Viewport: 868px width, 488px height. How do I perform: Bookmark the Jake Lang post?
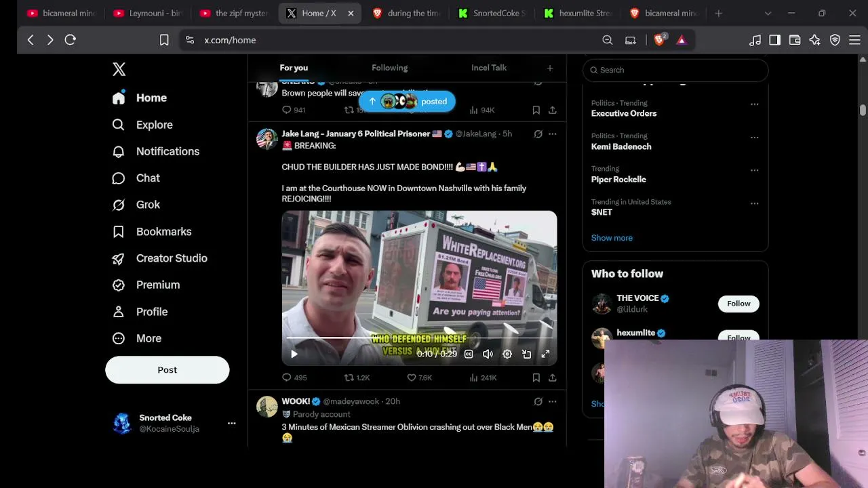(x=536, y=378)
